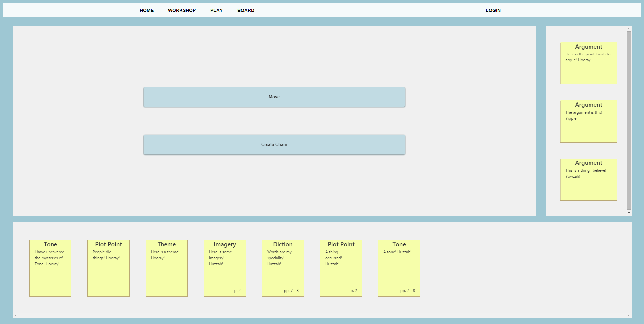Click the text 'Here is some imagery! Huzzah!'
Viewport: 644px width, 324px height.
click(220, 258)
